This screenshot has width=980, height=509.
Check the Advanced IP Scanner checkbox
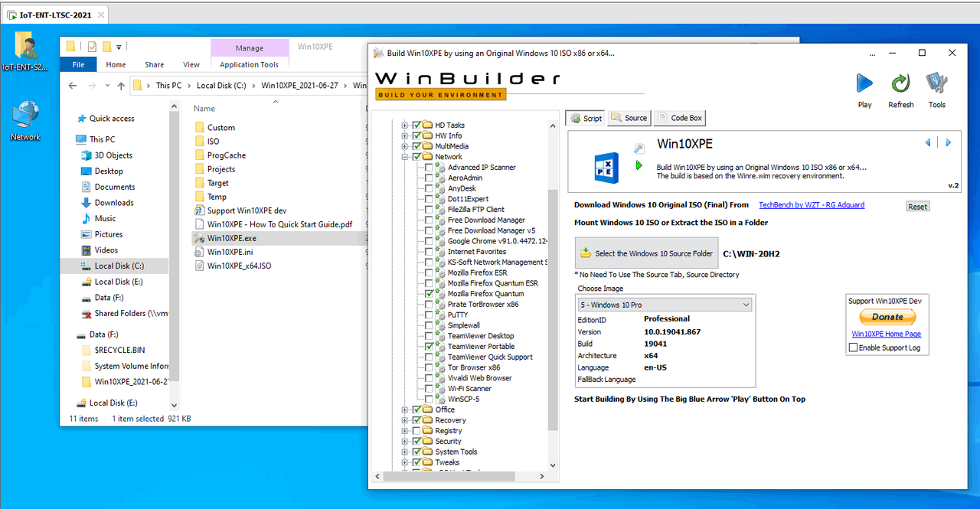[428, 167]
